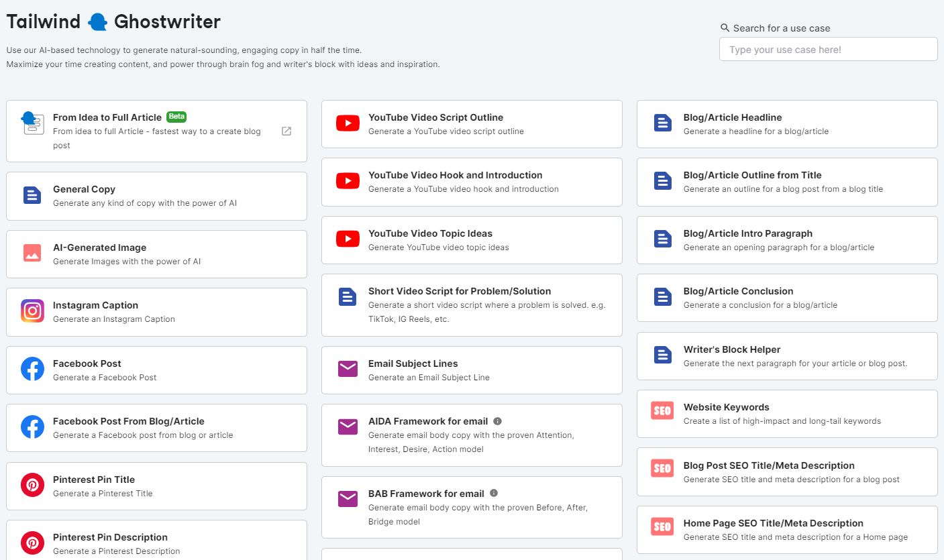
Task: Click the Facebook logo next to Facebook Post
Action: (x=32, y=370)
